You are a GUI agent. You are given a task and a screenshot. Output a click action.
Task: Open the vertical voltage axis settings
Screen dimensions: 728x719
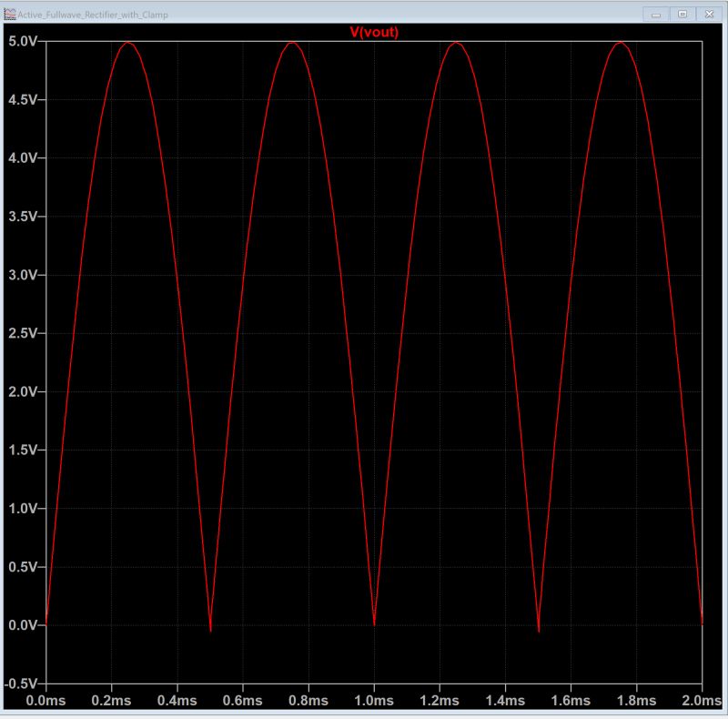(x=23, y=364)
